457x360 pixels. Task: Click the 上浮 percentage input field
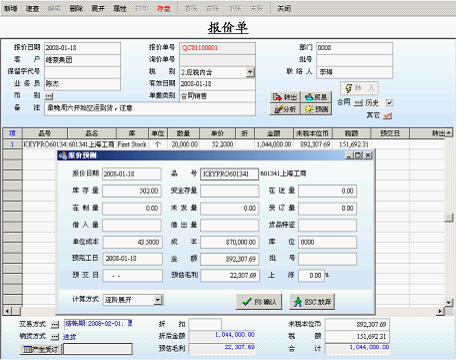[311, 276]
